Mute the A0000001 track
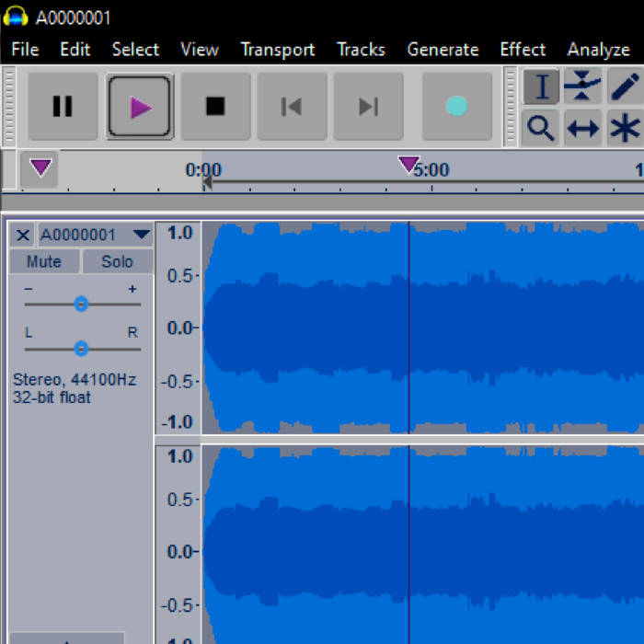 tap(44, 261)
